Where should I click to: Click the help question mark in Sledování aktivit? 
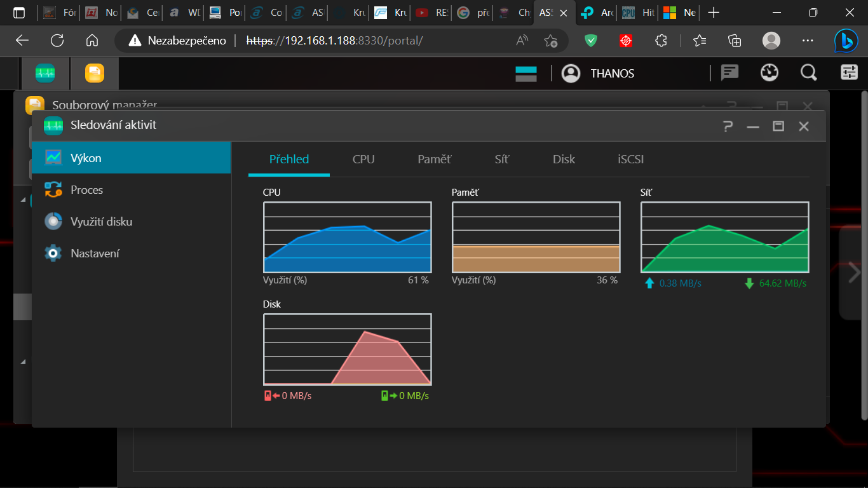(x=728, y=126)
